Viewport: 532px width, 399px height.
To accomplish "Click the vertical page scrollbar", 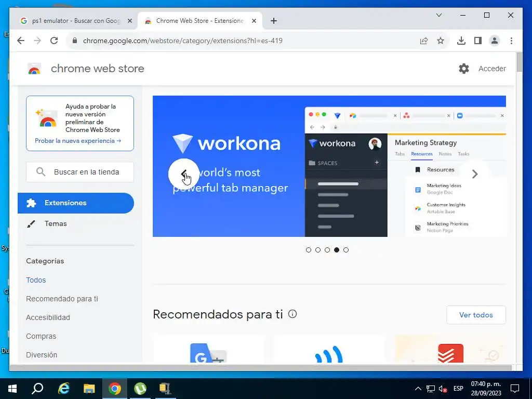I will click(520, 62).
